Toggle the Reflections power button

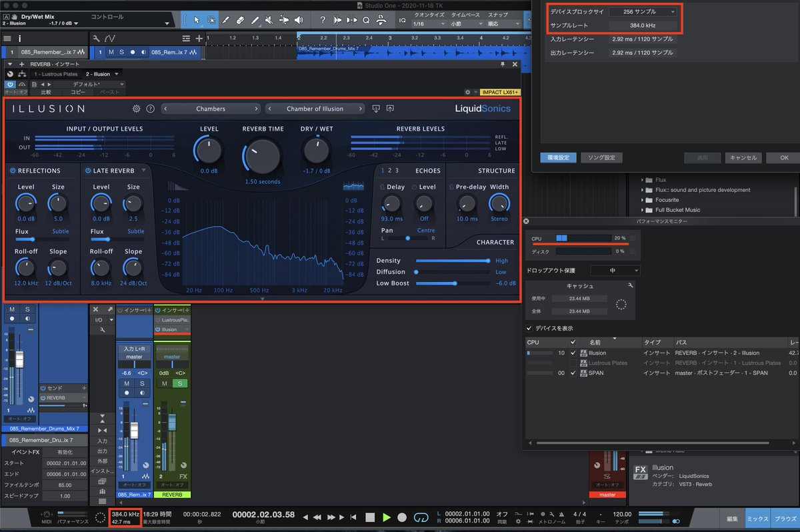point(13,171)
